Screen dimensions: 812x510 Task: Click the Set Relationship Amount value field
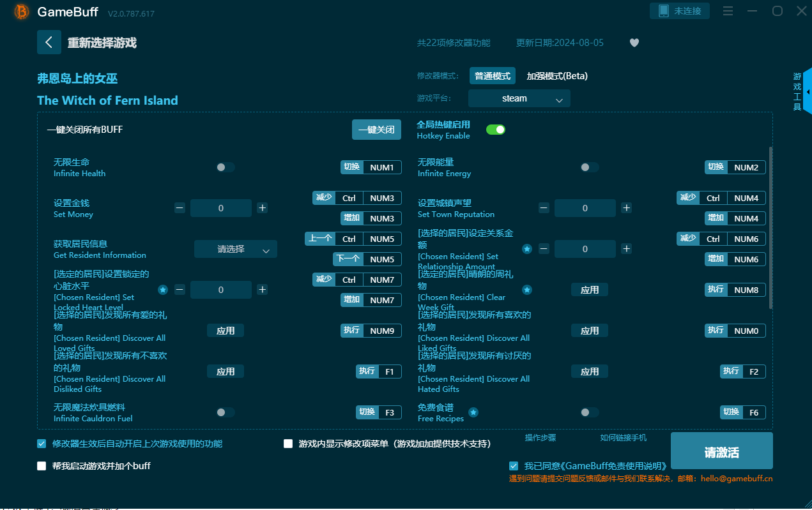[585, 249]
